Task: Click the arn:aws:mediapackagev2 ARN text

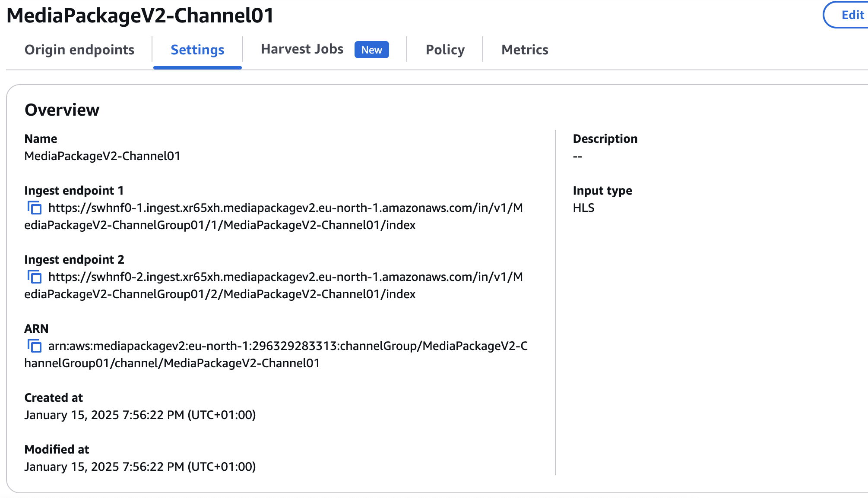Action: click(x=288, y=346)
